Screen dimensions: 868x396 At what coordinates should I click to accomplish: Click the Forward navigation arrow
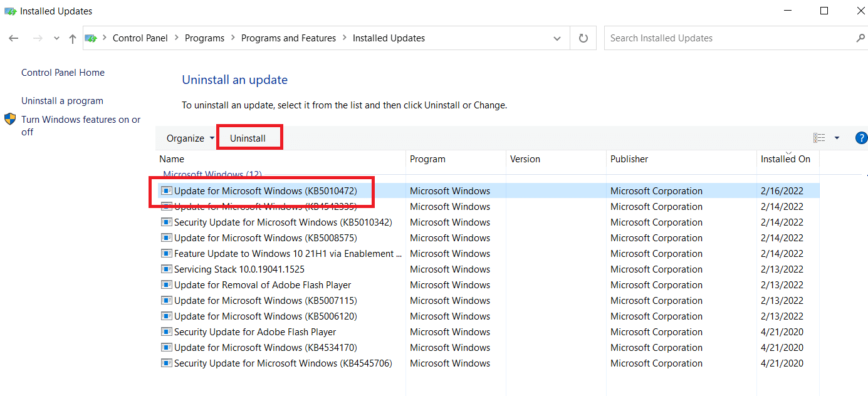point(38,38)
